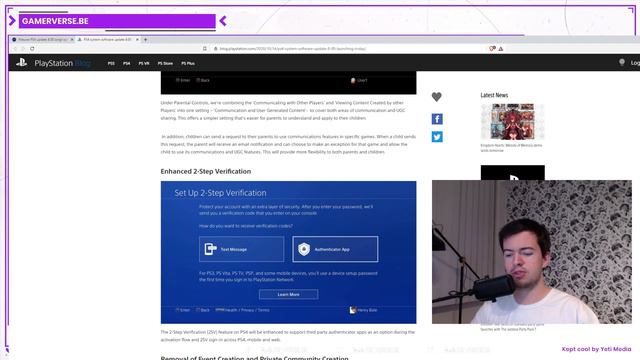640x360 pixels.
Task: Click the Kingdom Hearts news thumbnail
Action: point(512,122)
